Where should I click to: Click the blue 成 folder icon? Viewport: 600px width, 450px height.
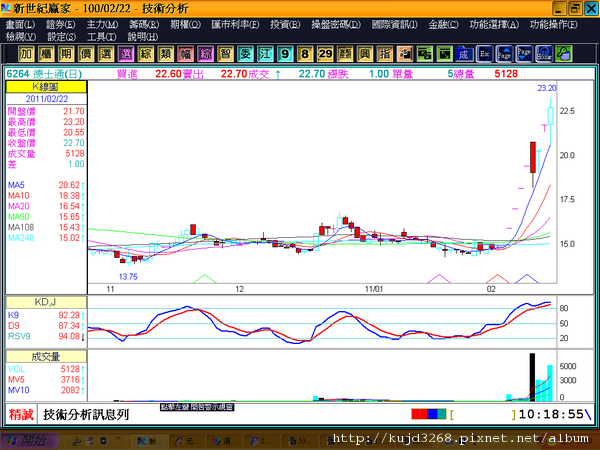point(464,54)
